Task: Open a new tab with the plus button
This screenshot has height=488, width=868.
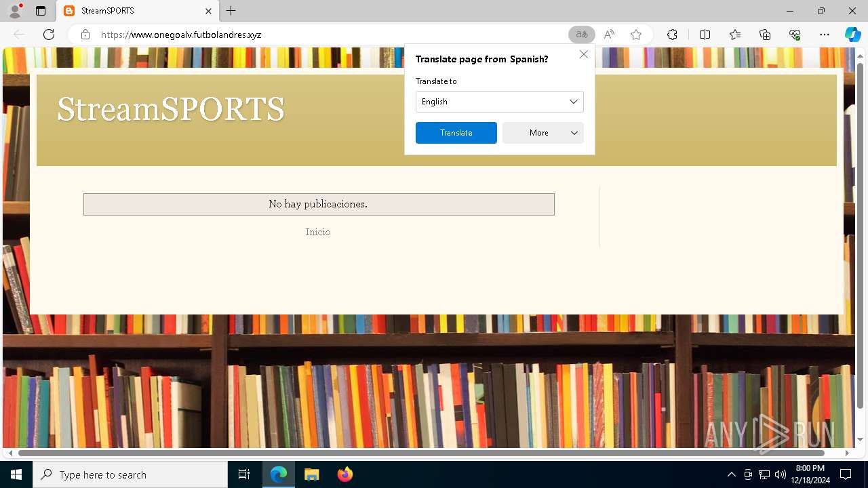Action: point(231,11)
